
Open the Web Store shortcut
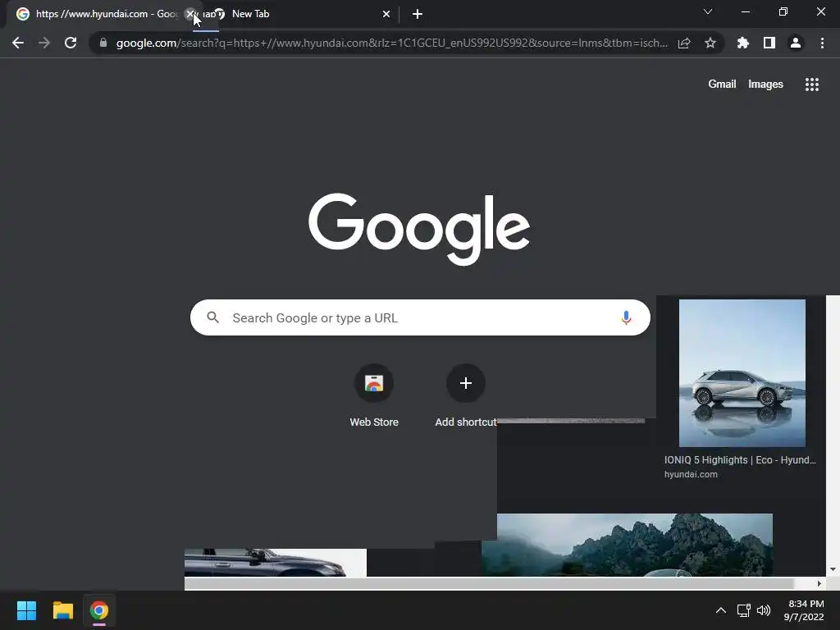pyautogui.click(x=374, y=395)
